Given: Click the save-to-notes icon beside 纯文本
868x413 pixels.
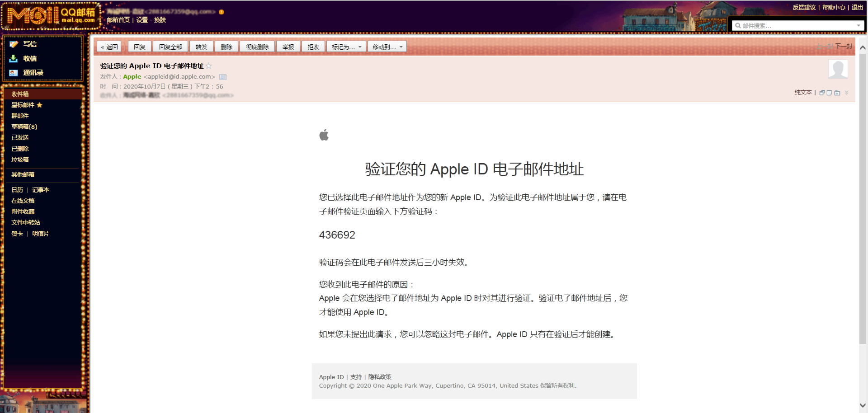Looking at the screenshot, I should [829, 93].
